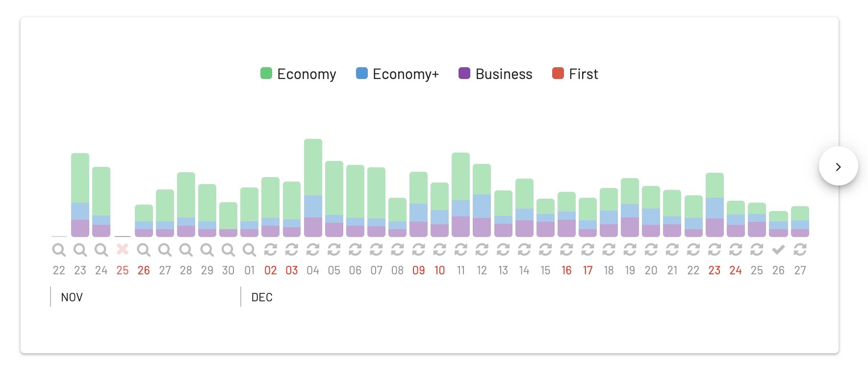
Task: Toggle the First legend series
Action: click(x=575, y=74)
